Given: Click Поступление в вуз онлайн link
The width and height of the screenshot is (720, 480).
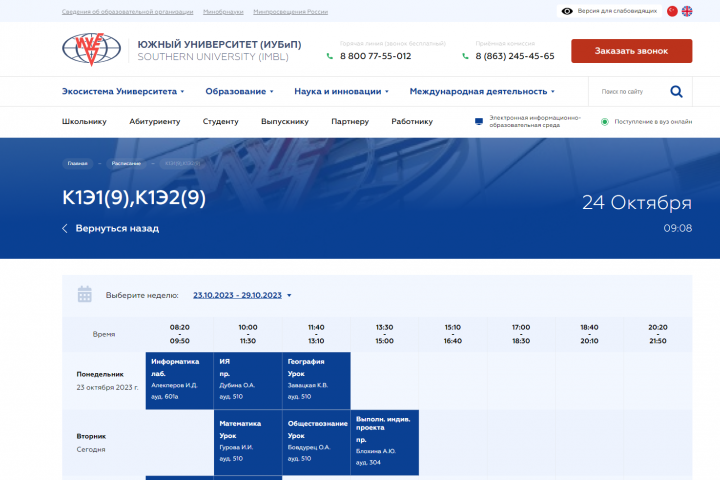Looking at the screenshot, I should [x=653, y=122].
